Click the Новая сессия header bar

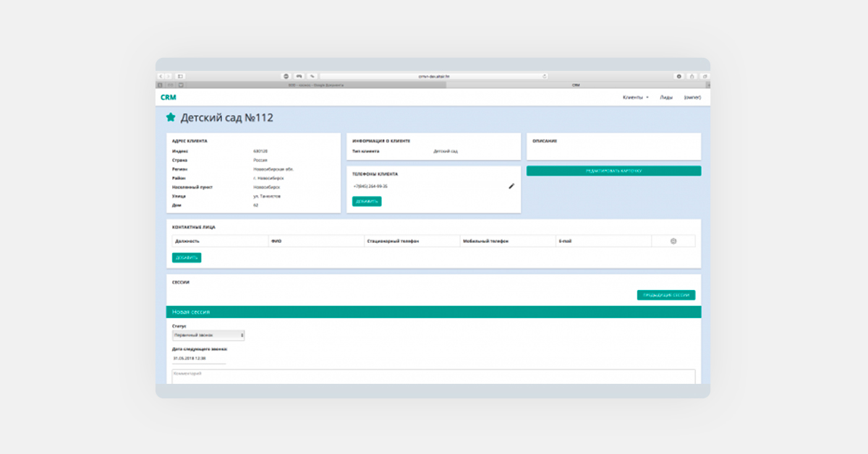coord(433,312)
